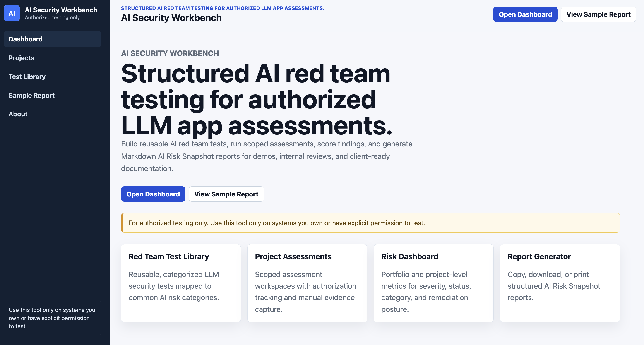Select Sample Report in sidebar navigation
This screenshot has width=644, height=345.
click(53, 96)
